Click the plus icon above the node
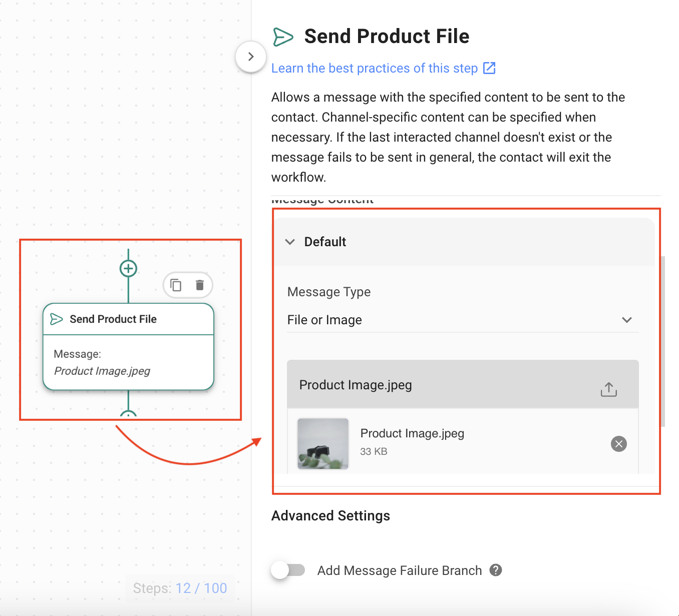The image size is (679, 616). click(128, 268)
